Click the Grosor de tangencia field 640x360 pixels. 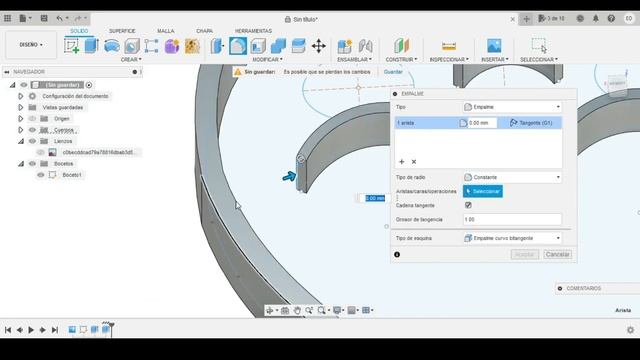pyautogui.click(x=512, y=220)
